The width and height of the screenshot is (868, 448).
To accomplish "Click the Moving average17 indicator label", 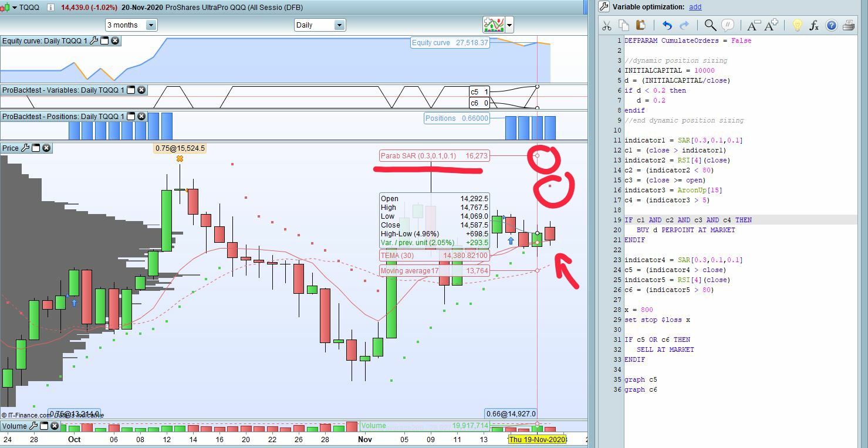I will coord(434,271).
